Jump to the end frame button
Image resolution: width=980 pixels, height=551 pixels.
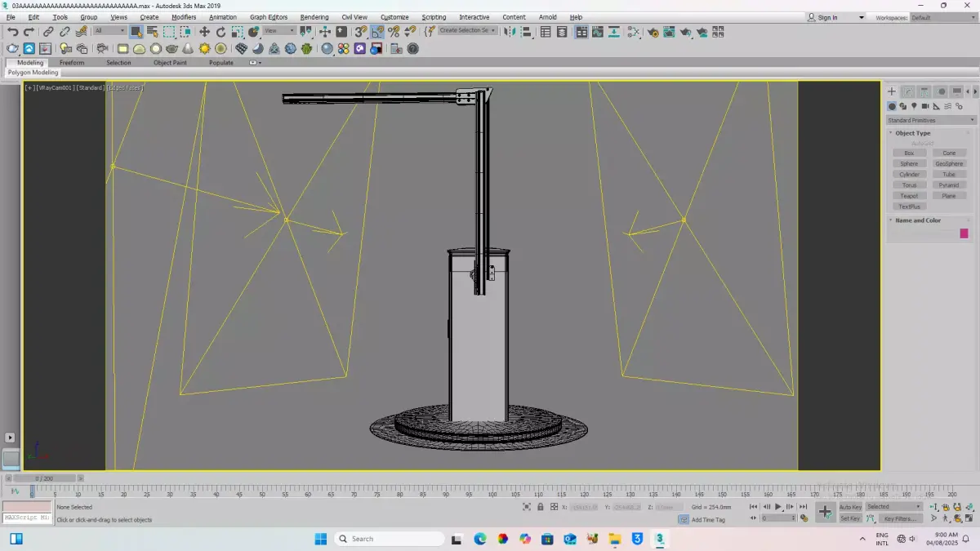click(804, 507)
